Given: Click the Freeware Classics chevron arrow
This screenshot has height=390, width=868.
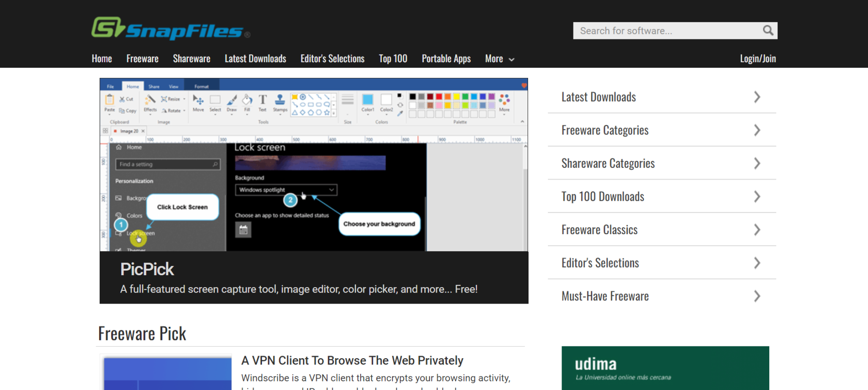Looking at the screenshot, I should click(x=757, y=230).
